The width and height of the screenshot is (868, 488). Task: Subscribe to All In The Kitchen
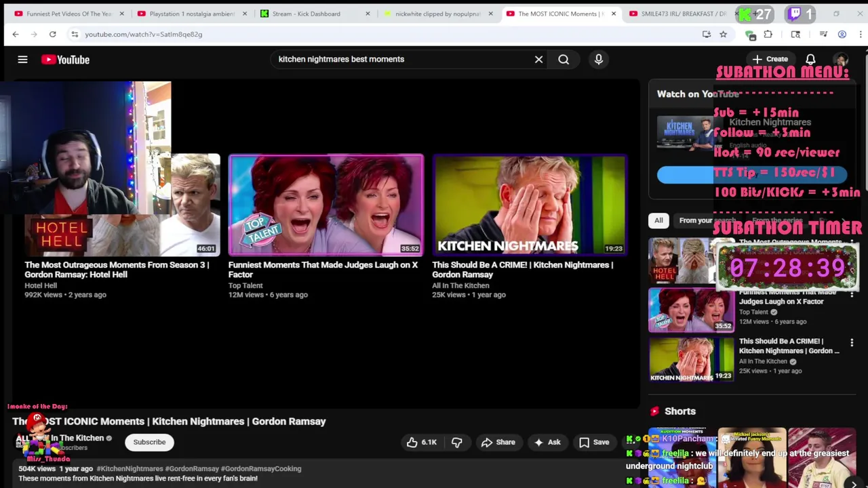149,442
